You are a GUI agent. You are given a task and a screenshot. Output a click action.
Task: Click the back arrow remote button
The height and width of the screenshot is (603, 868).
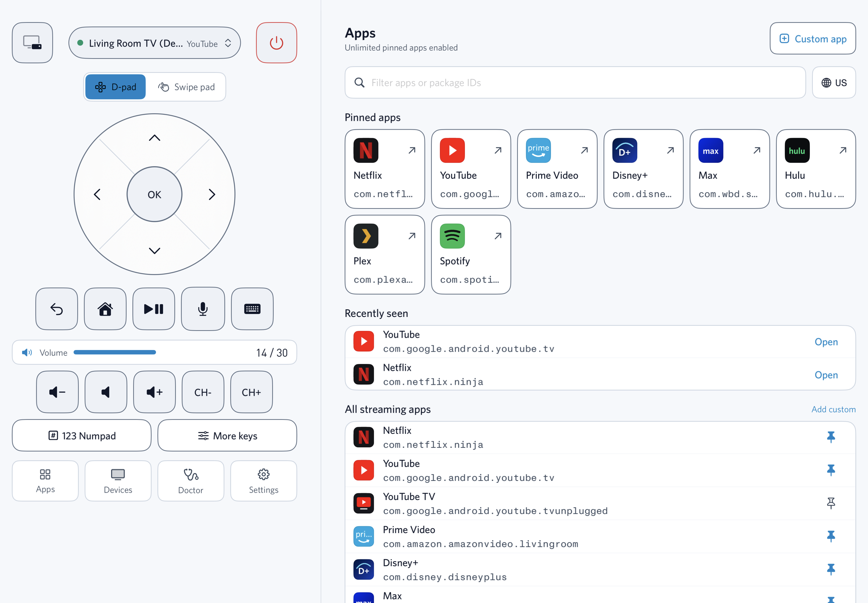click(x=57, y=309)
